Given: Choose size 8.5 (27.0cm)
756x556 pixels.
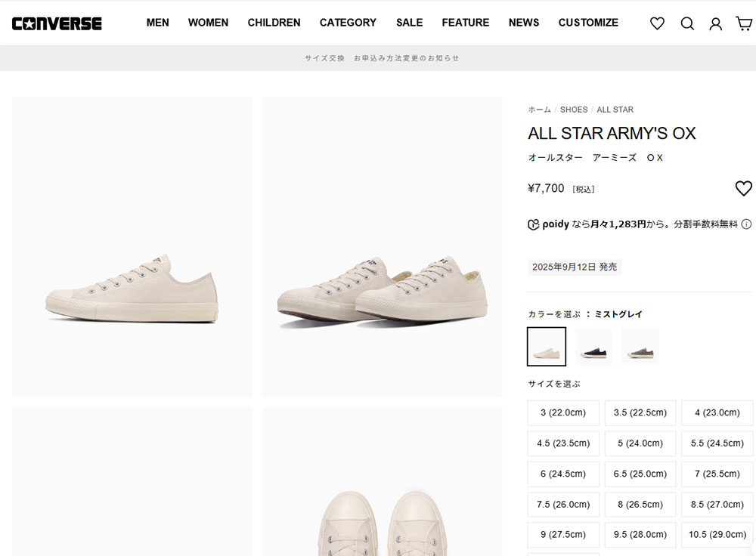Looking at the screenshot, I should tap(717, 504).
